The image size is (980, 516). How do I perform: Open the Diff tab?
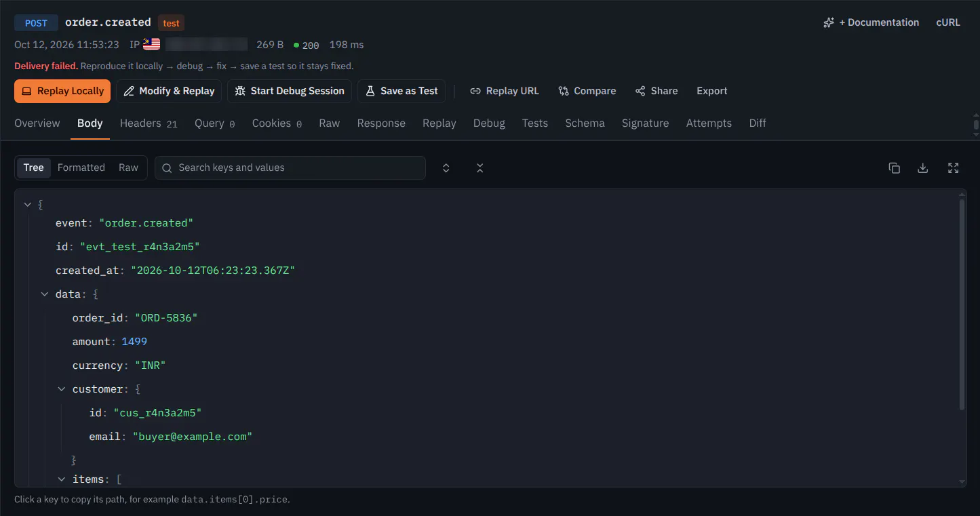(758, 123)
